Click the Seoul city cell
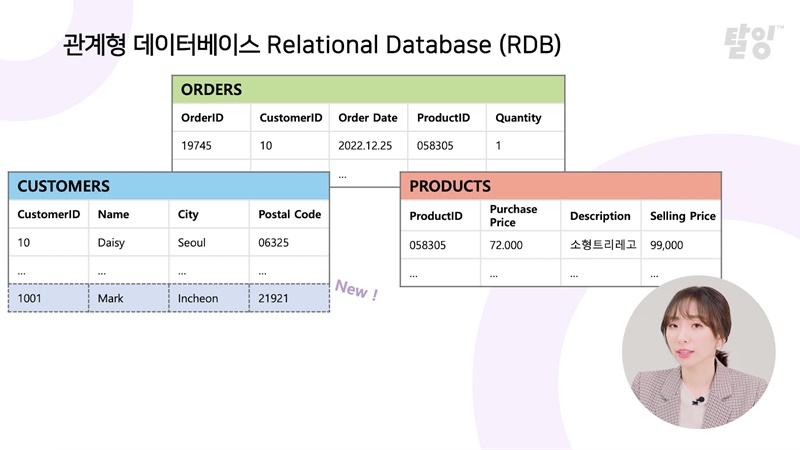The image size is (800, 450). point(192,243)
